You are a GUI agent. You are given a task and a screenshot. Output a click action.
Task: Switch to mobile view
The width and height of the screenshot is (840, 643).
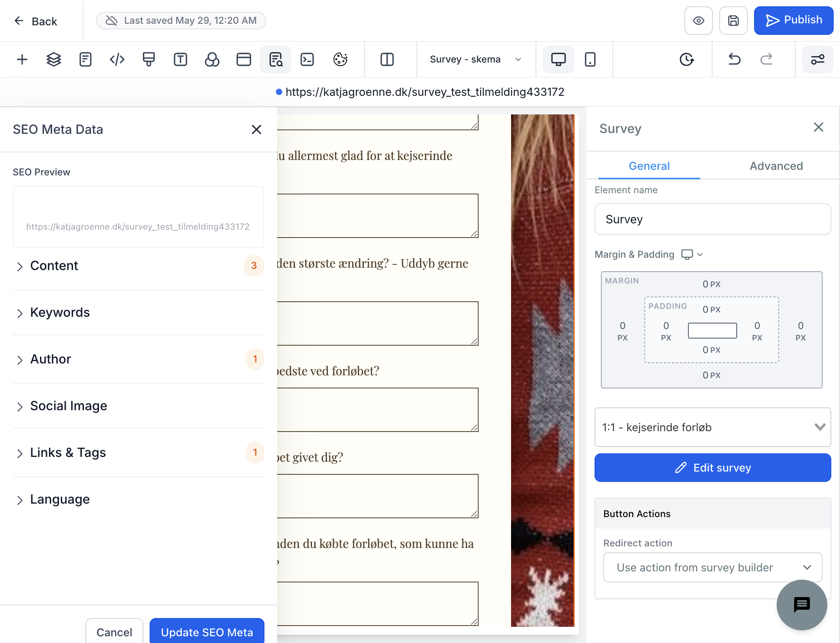pos(590,59)
